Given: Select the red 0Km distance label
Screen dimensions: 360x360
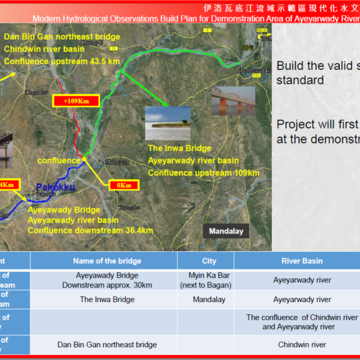Looking at the screenshot, I should 124,185.
